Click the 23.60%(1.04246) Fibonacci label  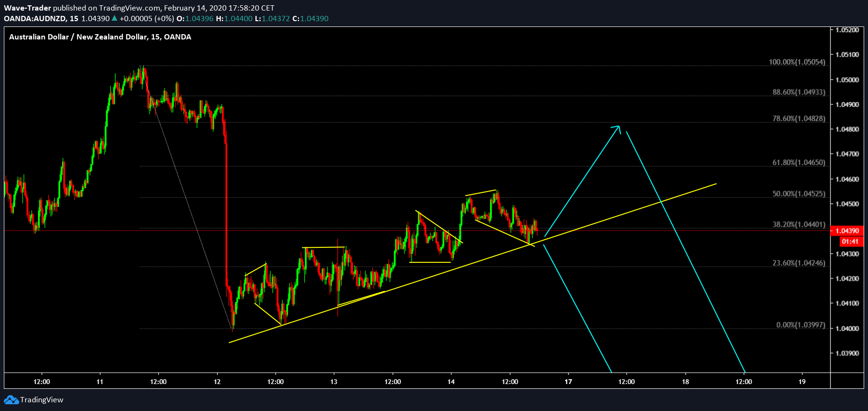point(799,263)
